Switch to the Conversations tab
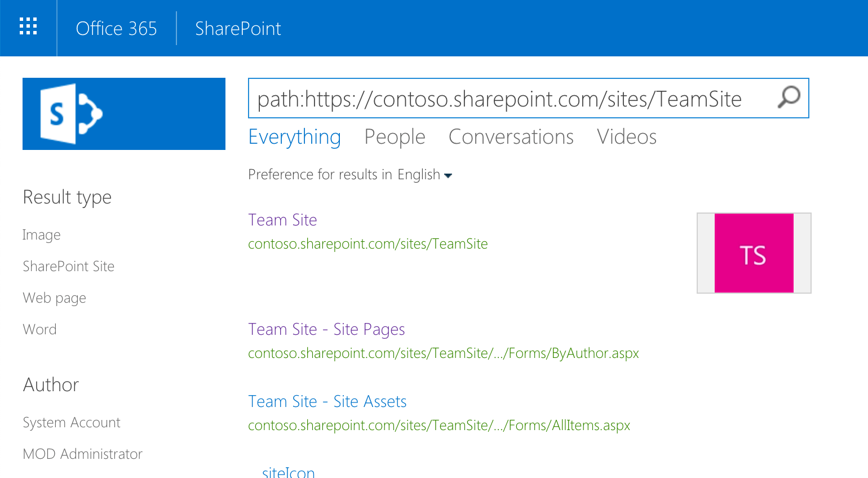The image size is (868, 478). 511,137
